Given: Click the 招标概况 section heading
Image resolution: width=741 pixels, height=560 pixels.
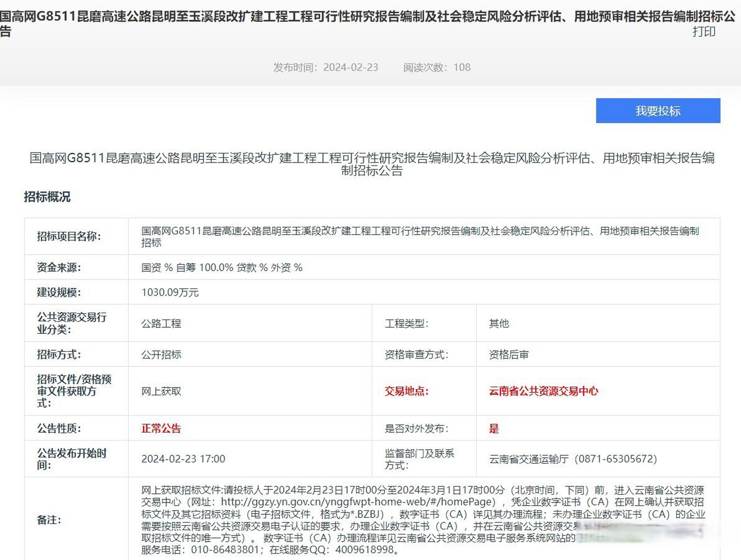Looking at the screenshot, I should 47,197.
